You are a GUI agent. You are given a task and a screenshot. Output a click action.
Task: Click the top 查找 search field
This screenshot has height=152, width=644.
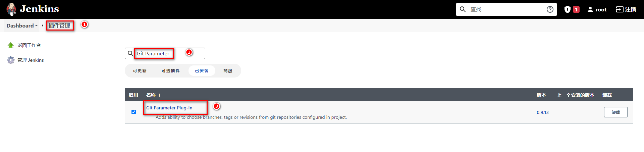coord(506,9)
